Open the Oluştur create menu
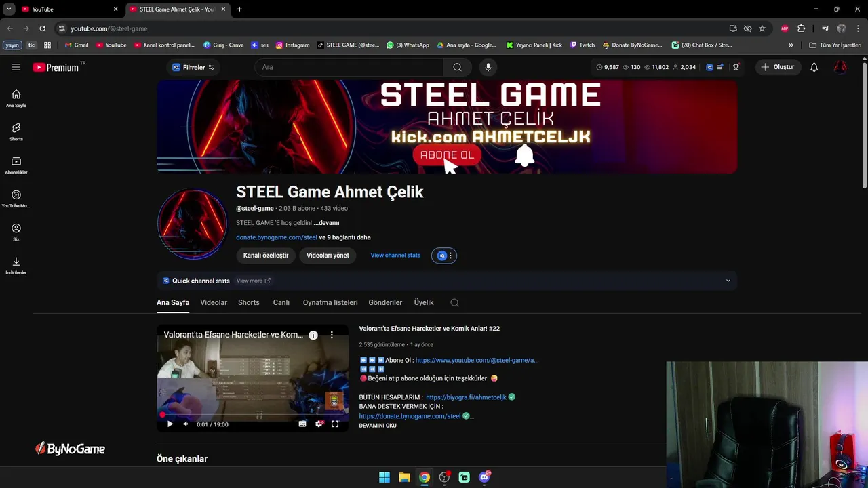 coord(778,67)
